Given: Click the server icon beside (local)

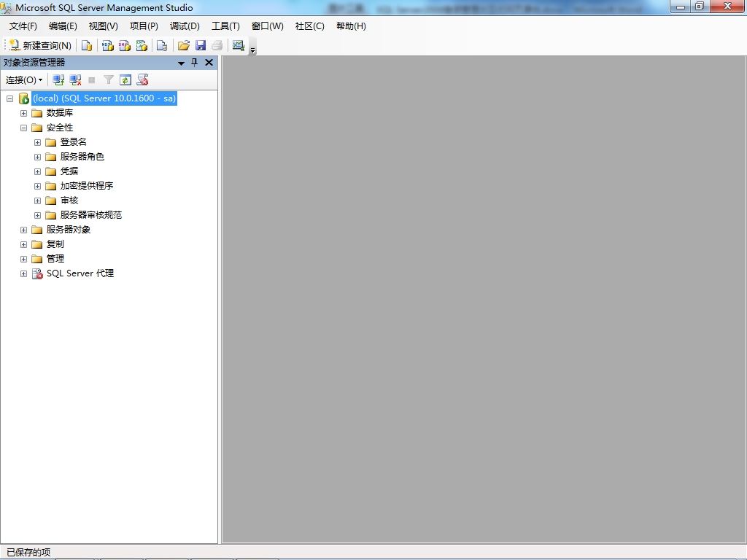Looking at the screenshot, I should [x=24, y=98].
